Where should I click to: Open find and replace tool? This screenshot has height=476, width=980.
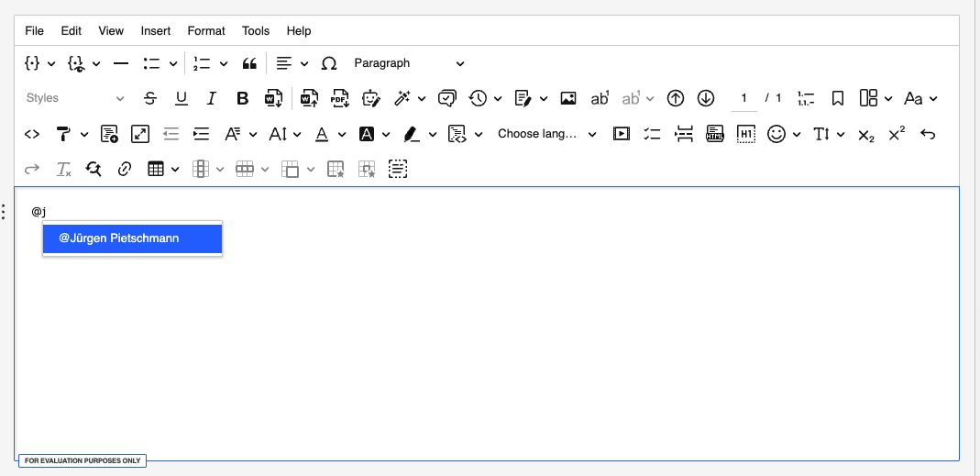pos(94,169)
